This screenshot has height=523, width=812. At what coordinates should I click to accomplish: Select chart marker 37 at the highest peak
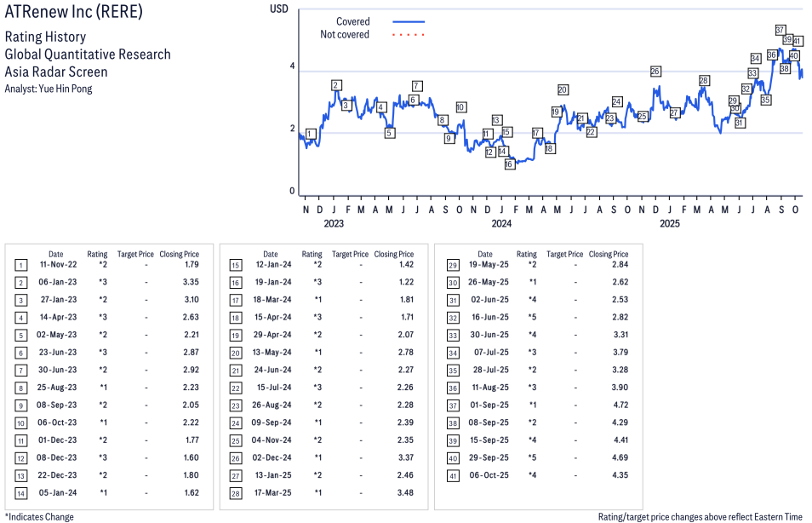pyautogui.click(x=780, y=30)
